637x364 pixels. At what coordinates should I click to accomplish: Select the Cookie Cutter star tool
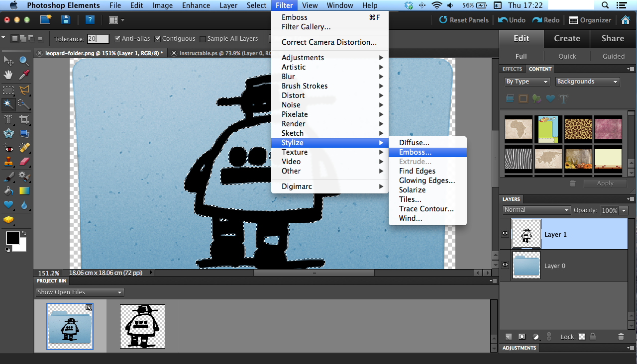(8, 133)
